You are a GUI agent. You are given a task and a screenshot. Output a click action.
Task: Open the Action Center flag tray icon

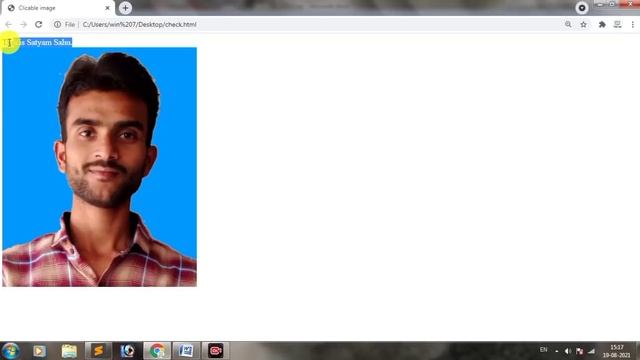(x=580, y=351)
